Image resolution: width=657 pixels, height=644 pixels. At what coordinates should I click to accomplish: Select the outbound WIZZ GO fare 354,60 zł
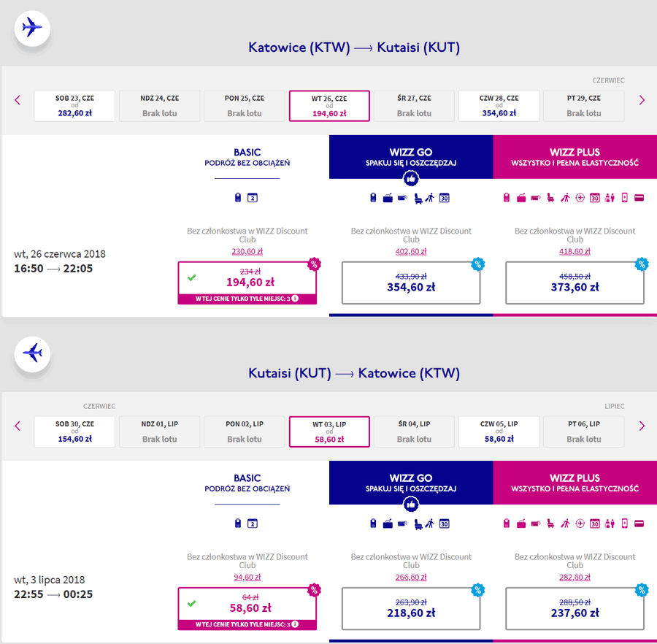point(410,283)
